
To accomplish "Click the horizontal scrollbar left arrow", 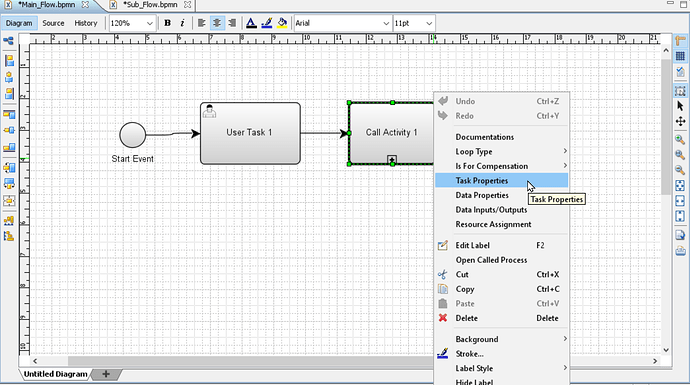I will tap(35, 361).
